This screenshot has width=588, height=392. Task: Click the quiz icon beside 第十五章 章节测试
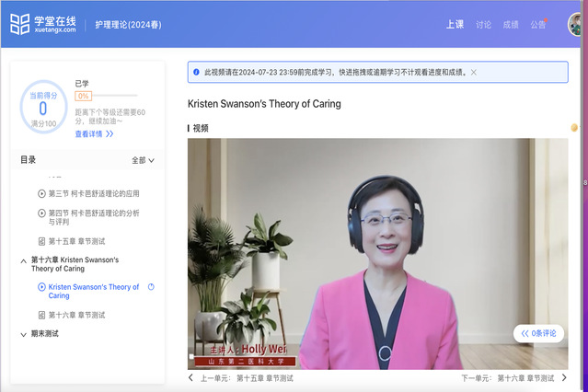41,240
